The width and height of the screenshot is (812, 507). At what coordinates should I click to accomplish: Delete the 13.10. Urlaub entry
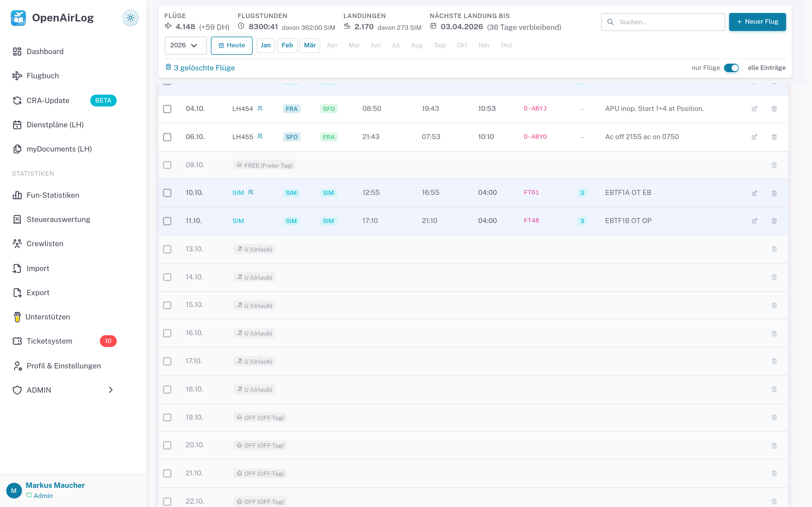pyautogui.click(x=774, y=249)
